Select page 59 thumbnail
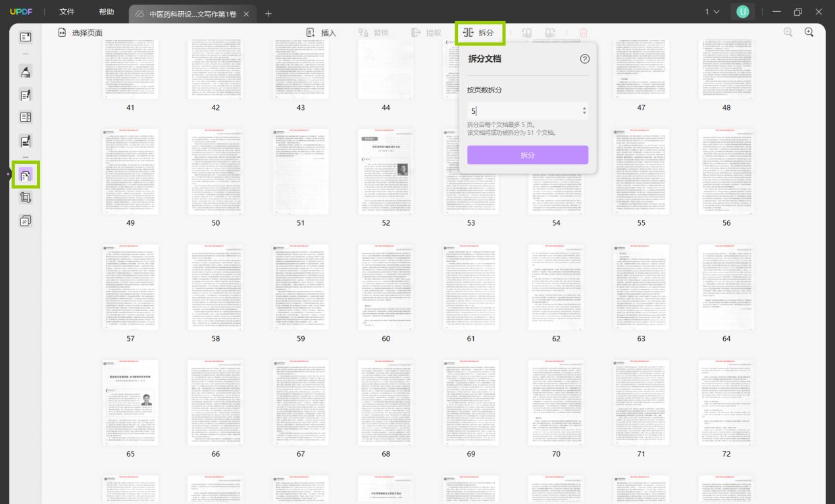The width and height of the screenshot is (835, 504). click(x=301, y=288)
